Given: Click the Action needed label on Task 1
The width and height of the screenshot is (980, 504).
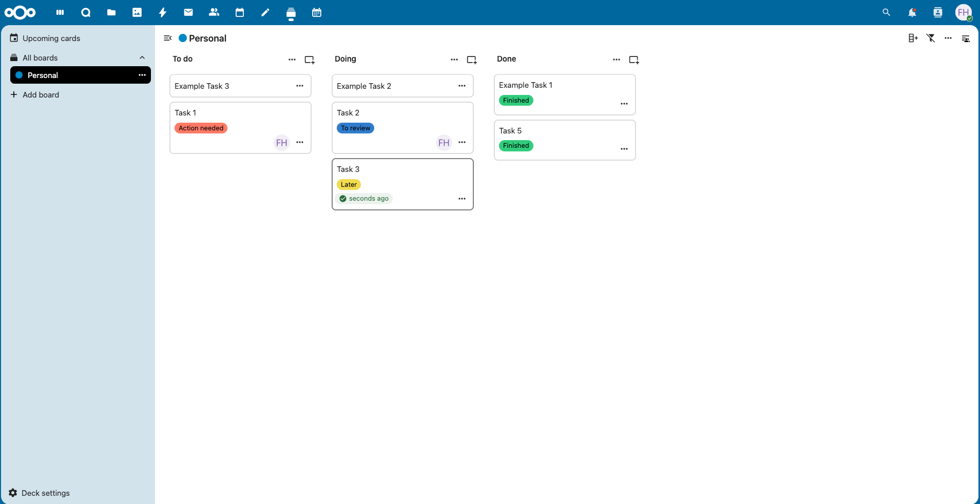Looking at the screenshot, I should 201,128.
